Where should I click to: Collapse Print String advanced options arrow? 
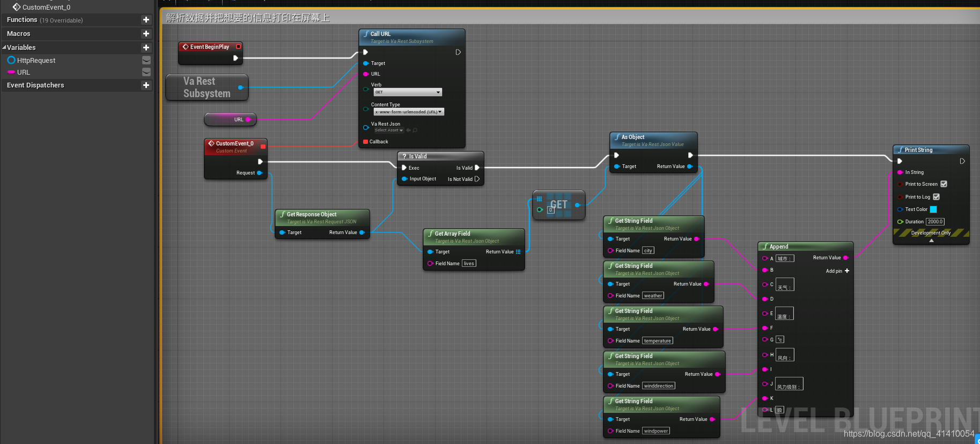coord(931,241)
